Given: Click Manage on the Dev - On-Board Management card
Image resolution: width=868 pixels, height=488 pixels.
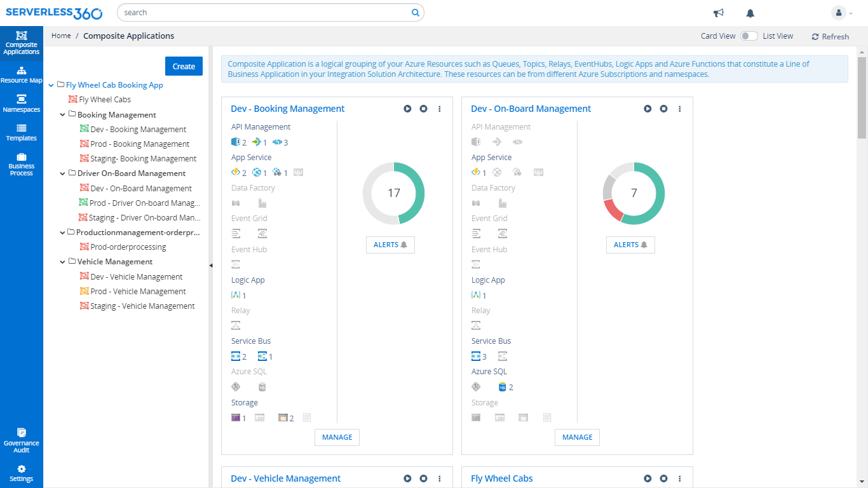Looking at the screenshot, I should click(577, 437).
